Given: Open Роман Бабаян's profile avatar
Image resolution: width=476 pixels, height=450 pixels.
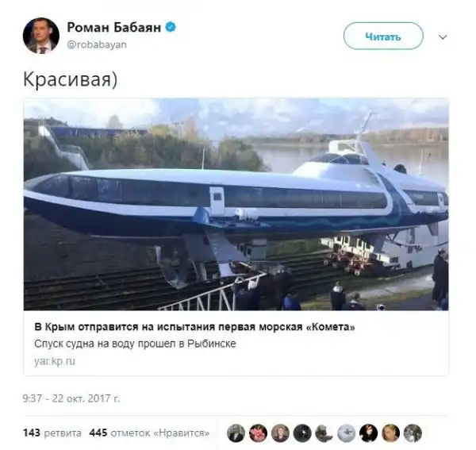Looking at the screenshot, I should coord(41,36).
